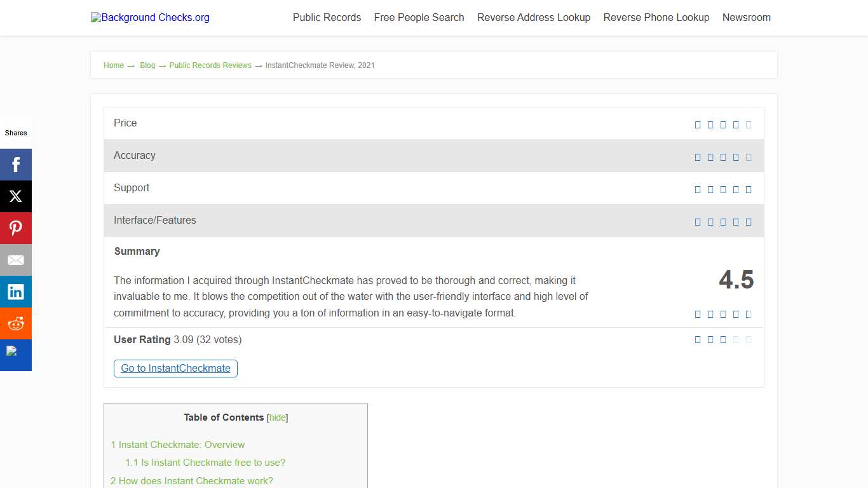Click the last share icon below Reddit

pos(16,355)
